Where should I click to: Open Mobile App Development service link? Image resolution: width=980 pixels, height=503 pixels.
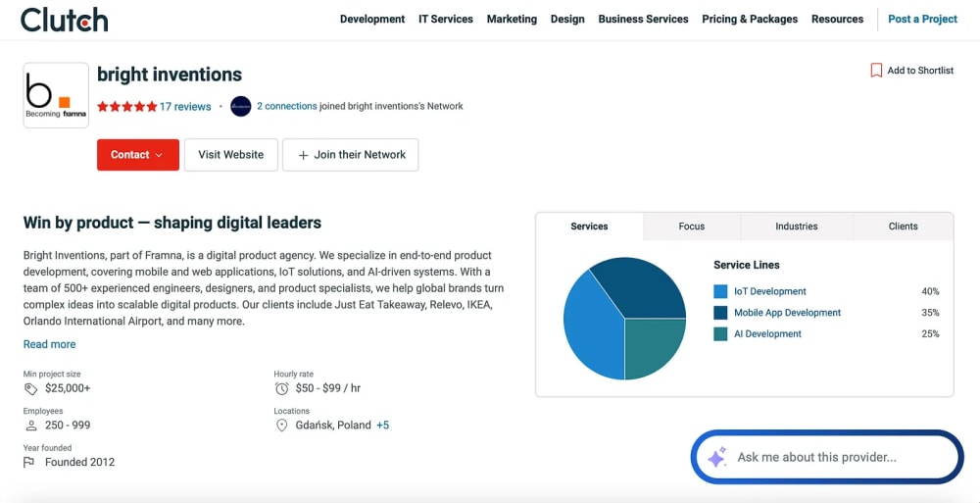pyautogui.click(x=788, y=313)
